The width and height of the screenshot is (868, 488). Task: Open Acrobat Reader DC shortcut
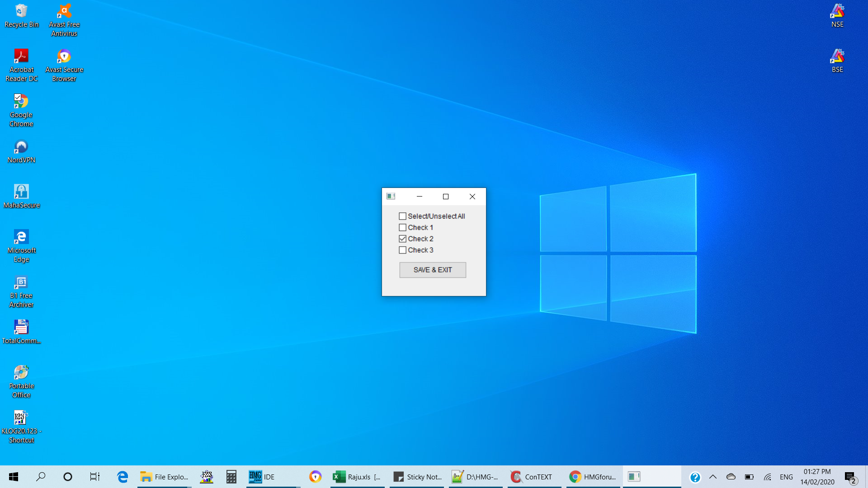tap(21, 66)
